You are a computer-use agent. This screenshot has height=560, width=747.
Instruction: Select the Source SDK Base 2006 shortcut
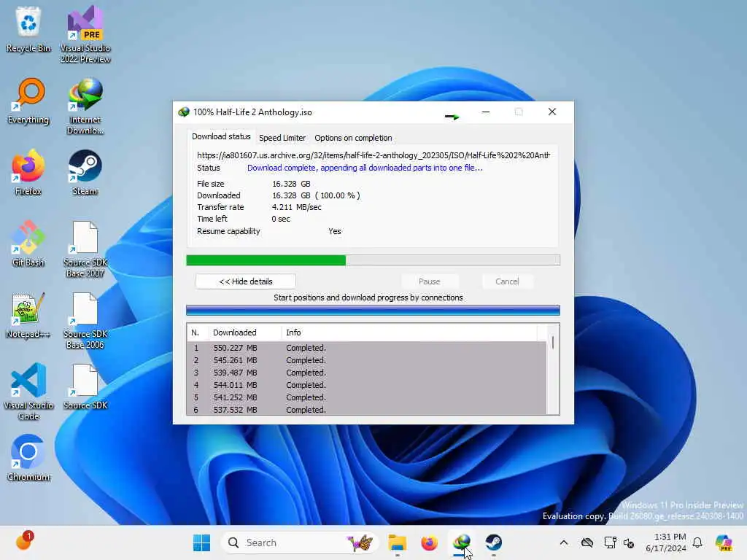pyautogui.click(x=85, y=320)
